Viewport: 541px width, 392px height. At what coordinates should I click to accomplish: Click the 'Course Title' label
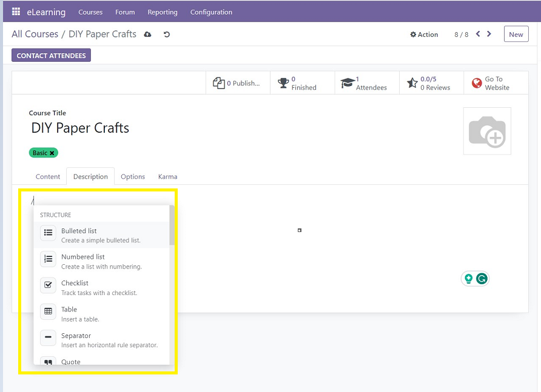[x=47, y=113]
